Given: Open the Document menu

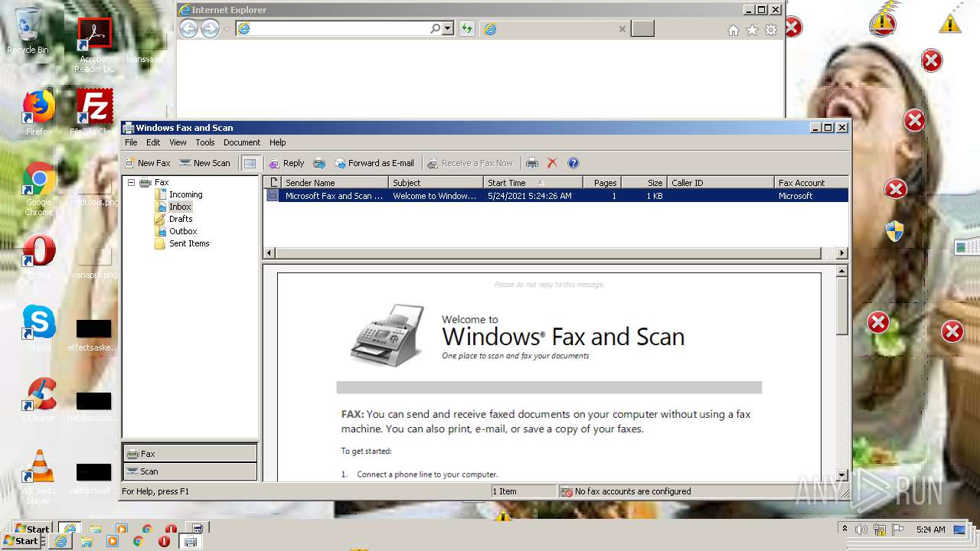Looking at the screenshot, I should pos(242,142).
